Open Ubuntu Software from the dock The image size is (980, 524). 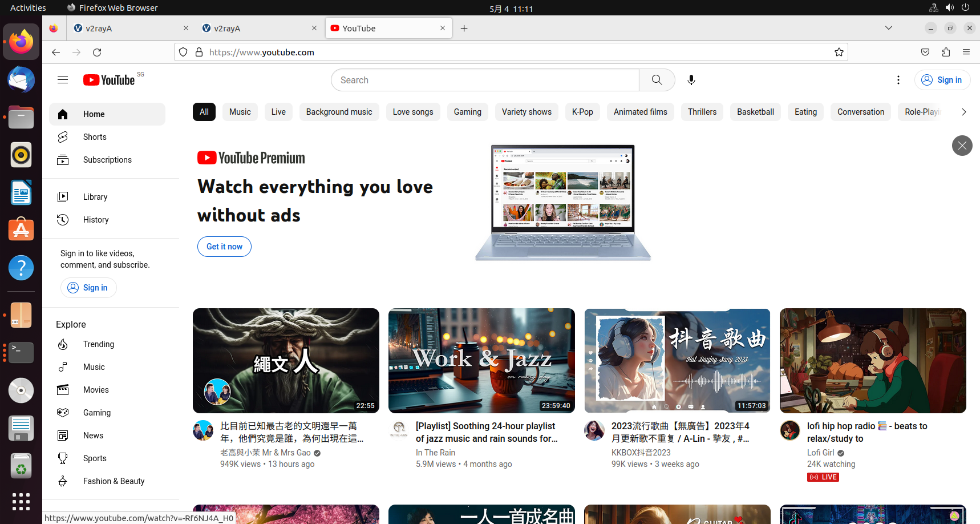(21, 230)
